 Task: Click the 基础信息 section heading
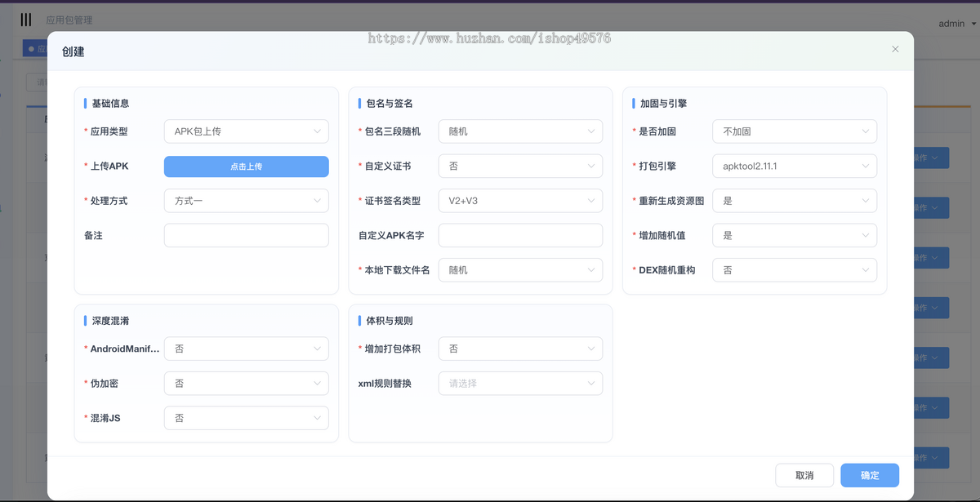point(110,104)
